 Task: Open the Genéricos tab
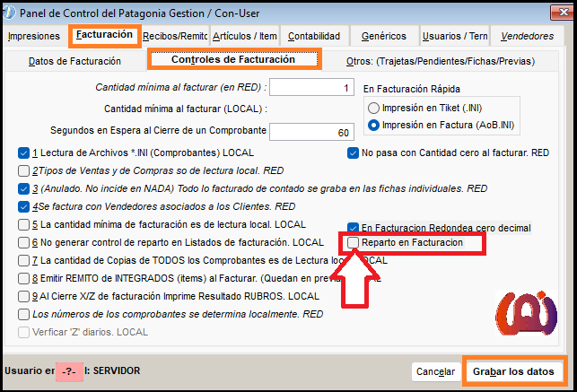[x=384, y=36]
